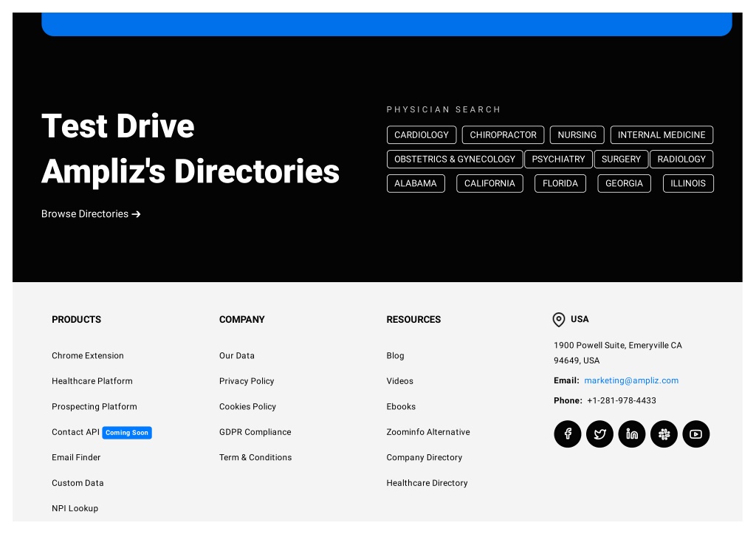
Task: Visit the Ebooks link
Action: coord(401,407)
